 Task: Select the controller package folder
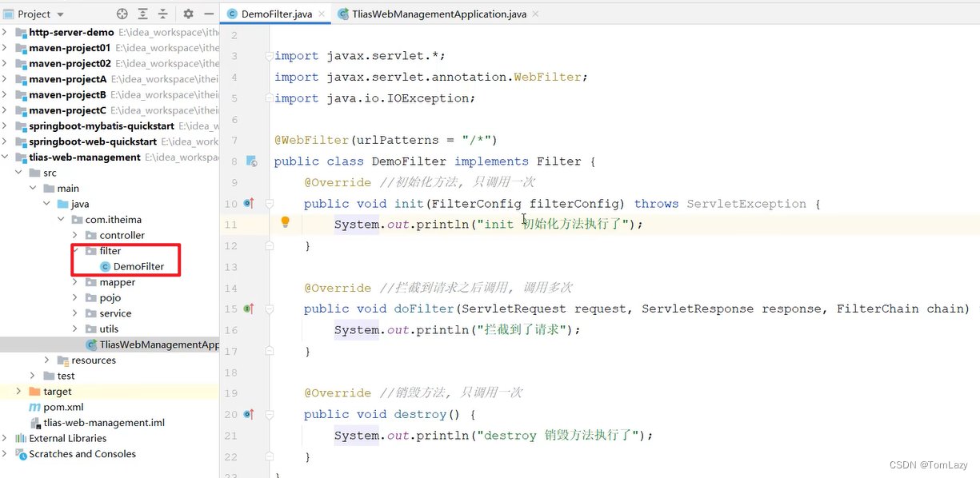coord(121,234)
